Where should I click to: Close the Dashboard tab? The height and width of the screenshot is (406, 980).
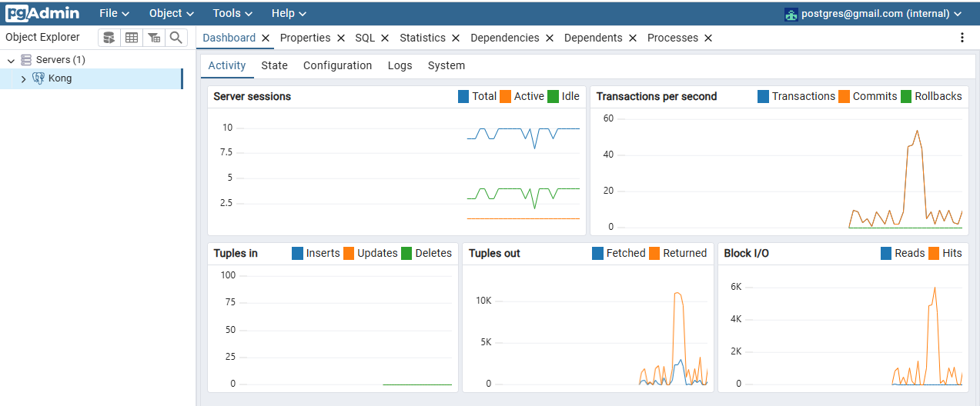(x=266, y=38)
